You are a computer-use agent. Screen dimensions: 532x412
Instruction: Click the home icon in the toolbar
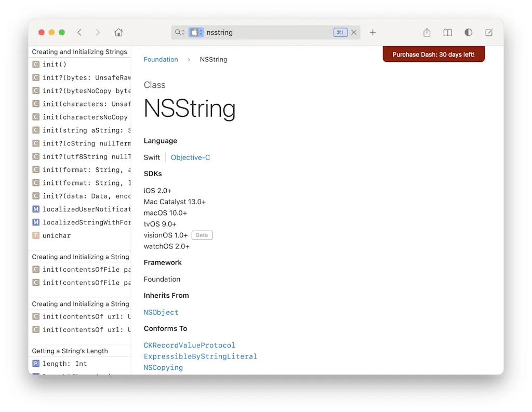(x=118, y=32)
